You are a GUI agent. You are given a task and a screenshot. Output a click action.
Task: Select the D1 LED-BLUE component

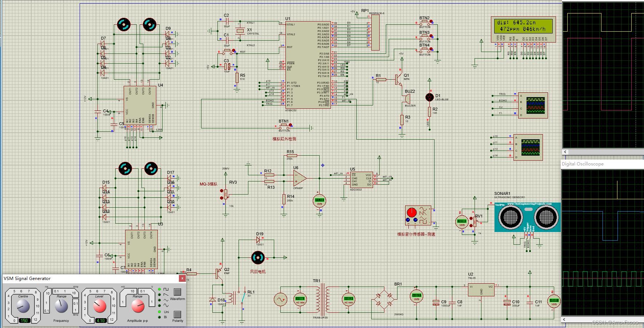tap(429, 97)
